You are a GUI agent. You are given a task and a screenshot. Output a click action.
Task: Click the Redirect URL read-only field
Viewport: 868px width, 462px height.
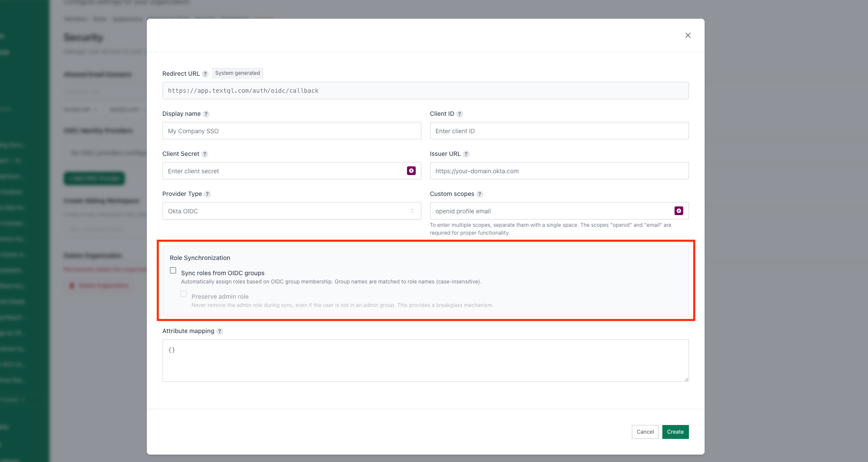point(425,91)
